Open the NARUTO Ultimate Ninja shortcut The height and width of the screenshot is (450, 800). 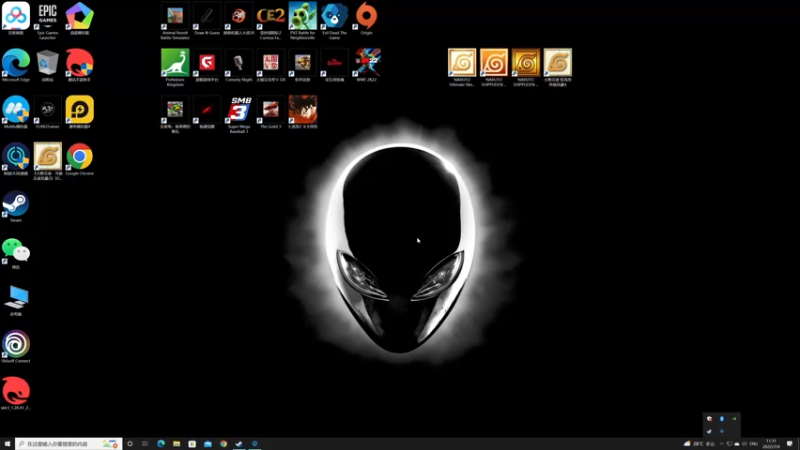click(462, 67)
